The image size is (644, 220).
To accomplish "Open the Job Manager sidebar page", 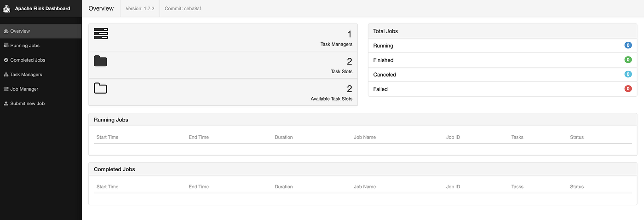I will 24,89.
